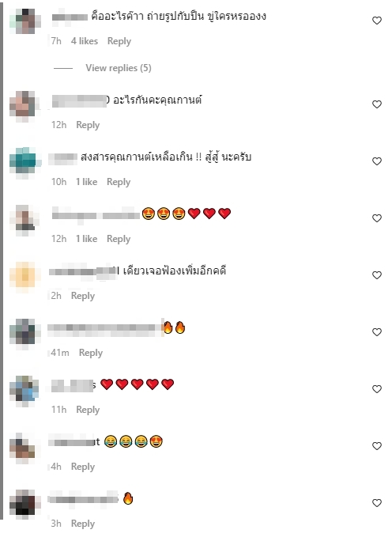
Task: Reply to the 11h ago hearts comment
Action: (x=88, y=410)
